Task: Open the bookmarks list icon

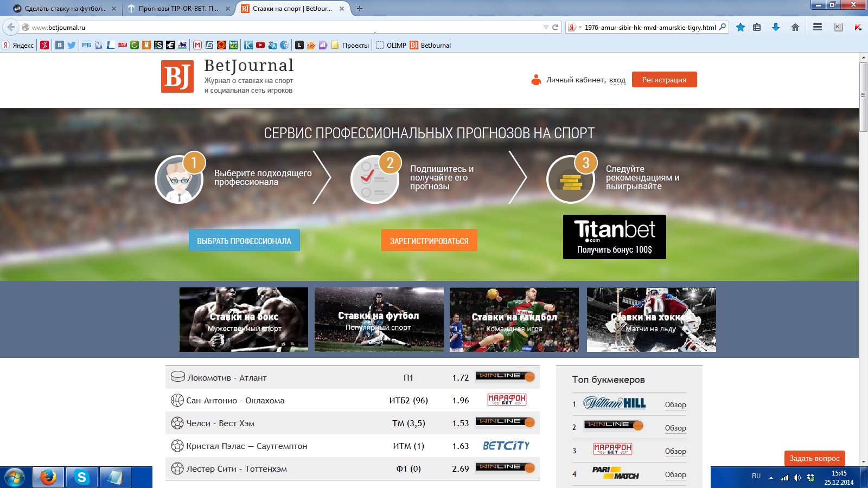Action: coord(757,27)
